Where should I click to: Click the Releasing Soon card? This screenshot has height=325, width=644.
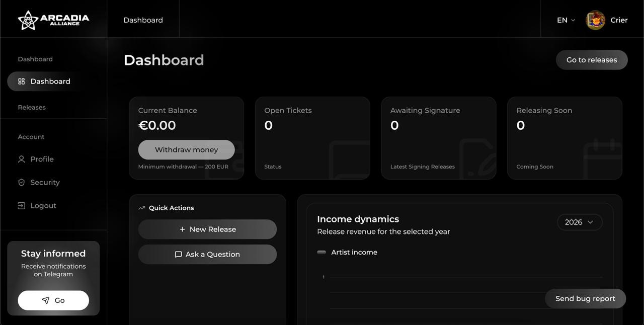(x=565, y=138)
